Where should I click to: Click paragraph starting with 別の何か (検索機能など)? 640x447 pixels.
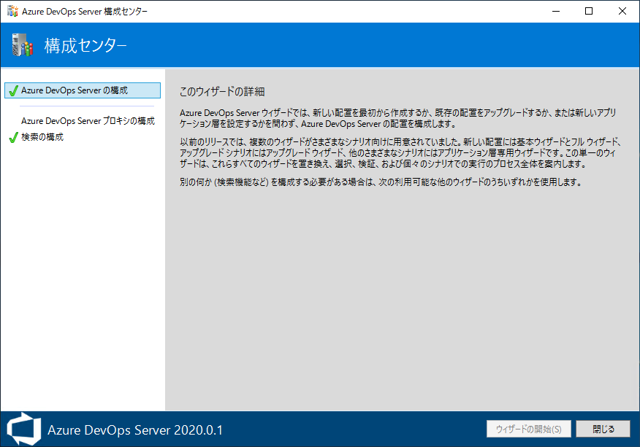[x=380, y=182]
